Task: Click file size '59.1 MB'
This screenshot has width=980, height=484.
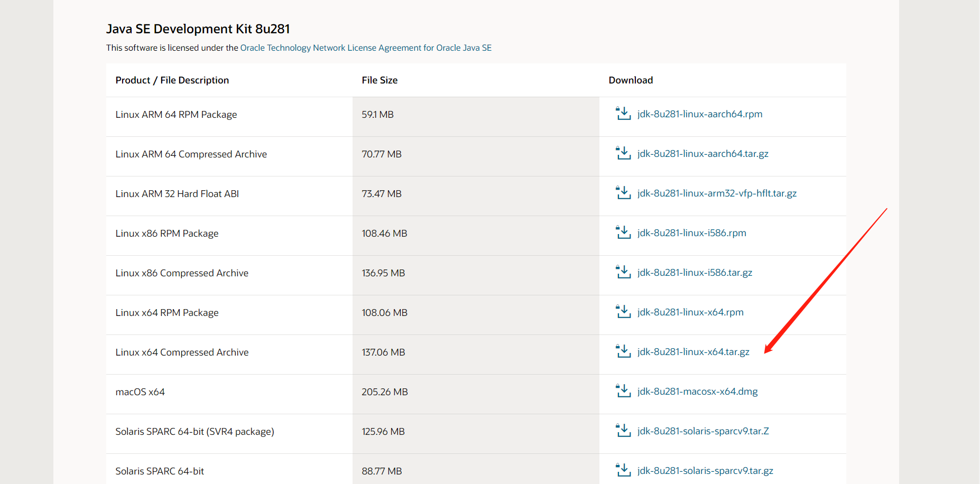Action: (377, 115)
